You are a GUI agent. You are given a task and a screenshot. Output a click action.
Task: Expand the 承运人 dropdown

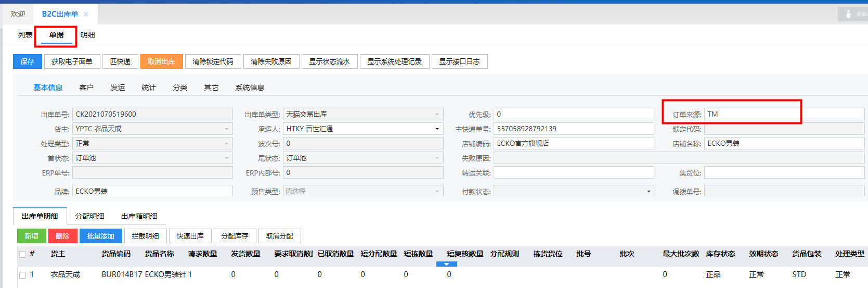437,129
